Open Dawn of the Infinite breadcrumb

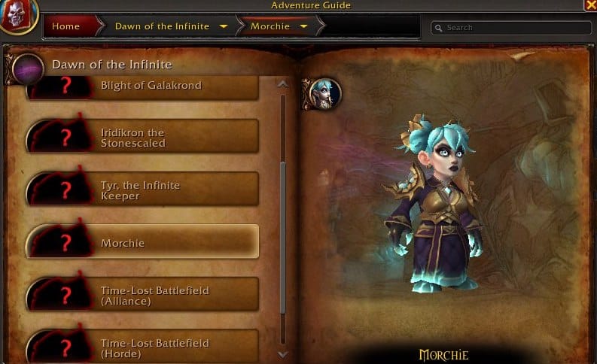162,26
